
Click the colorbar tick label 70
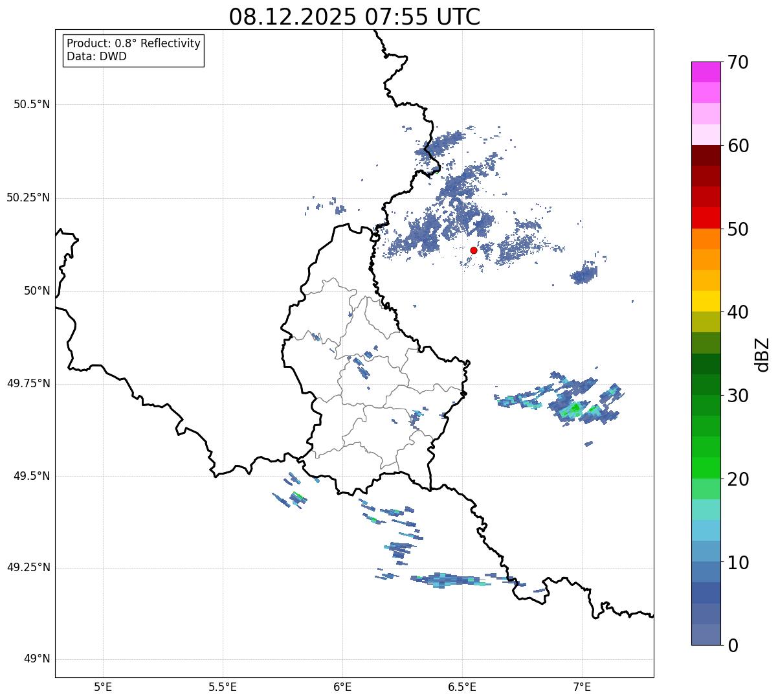[738, 62]
